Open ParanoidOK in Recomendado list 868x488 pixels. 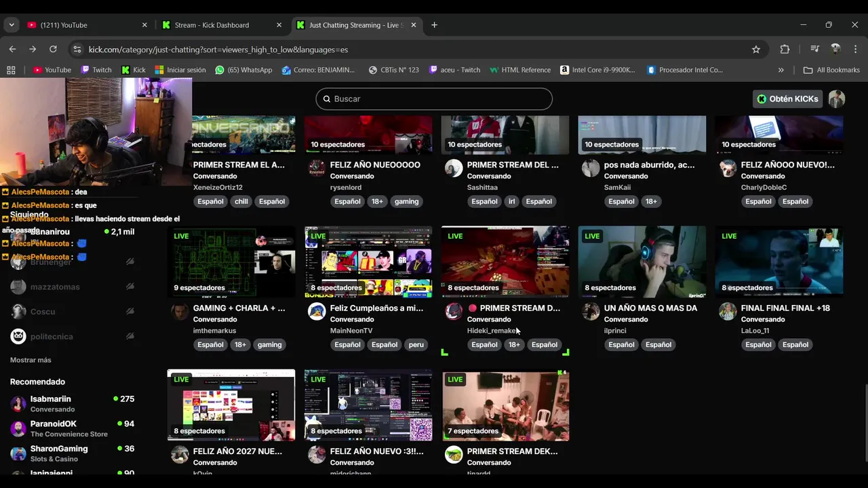click(x=73, y=428)
